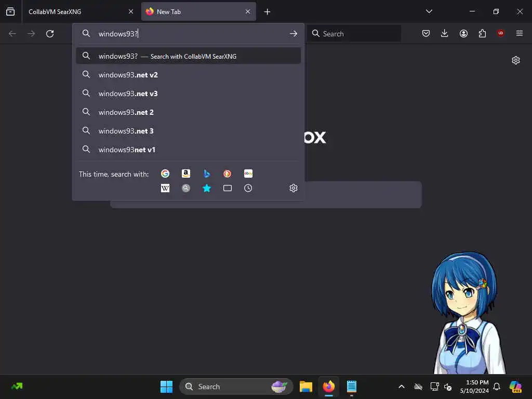Open File Explorer from the taskbar
532x399 pixels.
point(305,387)
